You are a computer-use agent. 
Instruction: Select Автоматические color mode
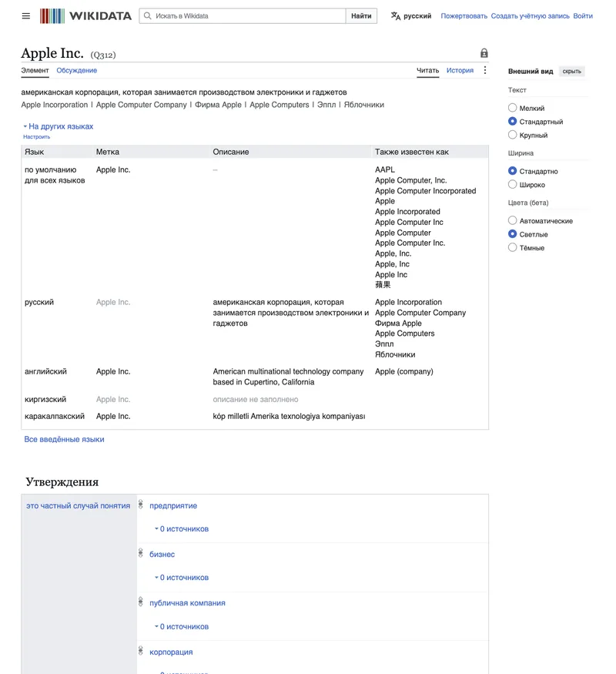tap(512, 220)
